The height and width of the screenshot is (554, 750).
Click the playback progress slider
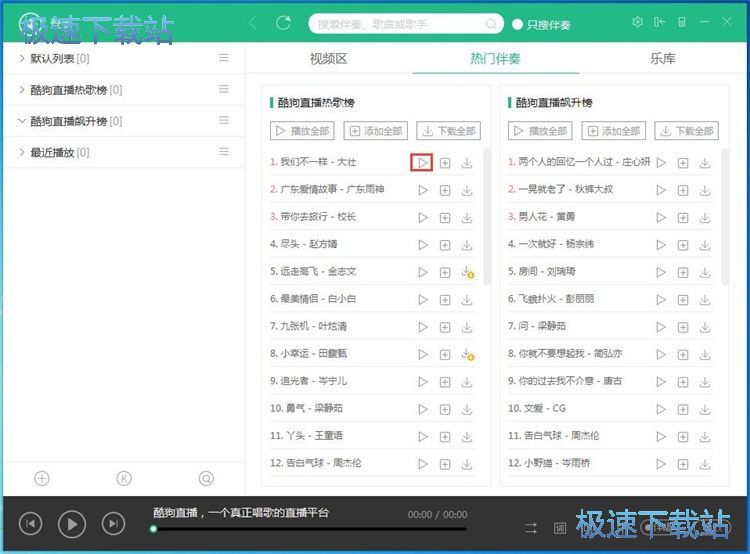tap(310, 529)
